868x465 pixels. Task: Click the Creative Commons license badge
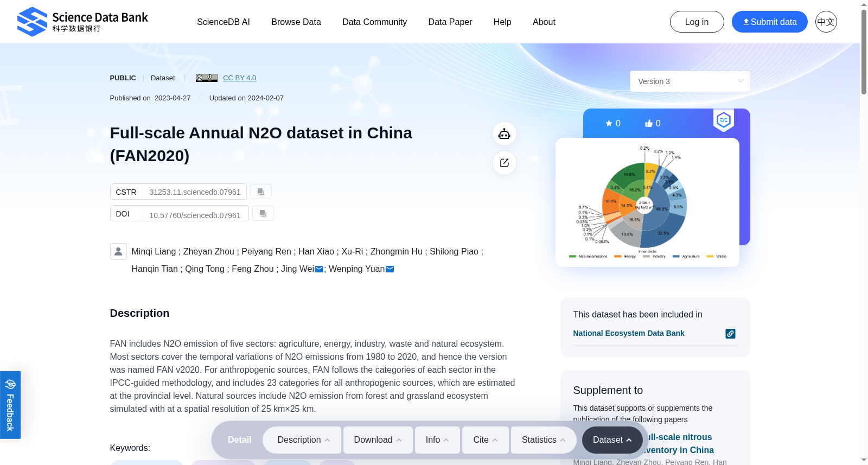pyautogui.click(x=207, y=78)
